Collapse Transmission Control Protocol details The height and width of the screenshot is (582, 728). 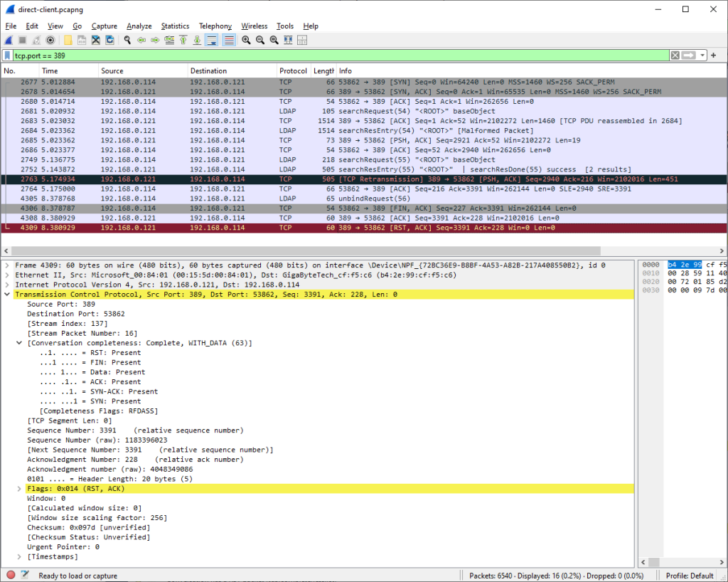tap(6, 294)
